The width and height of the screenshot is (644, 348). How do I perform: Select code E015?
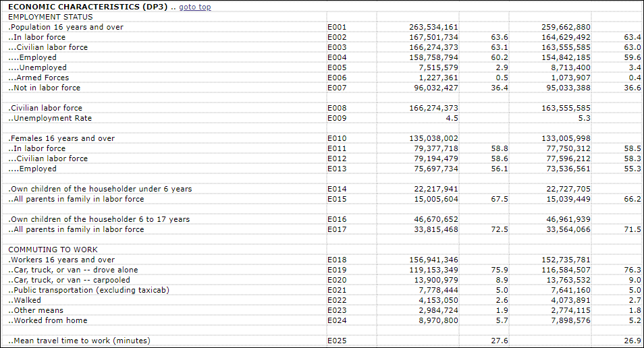pyautogui.click(x=337, y=199)
